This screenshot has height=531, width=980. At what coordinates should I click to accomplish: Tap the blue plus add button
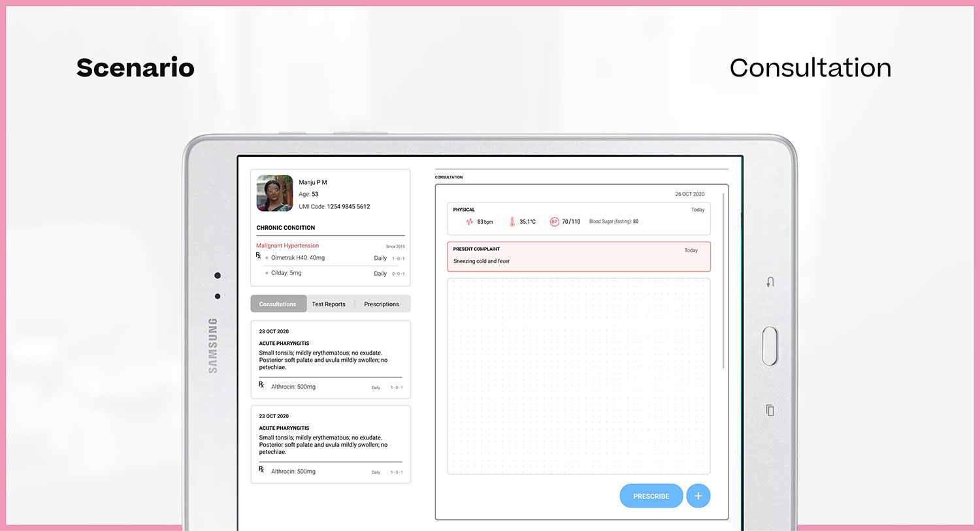[x=698, y=496]
